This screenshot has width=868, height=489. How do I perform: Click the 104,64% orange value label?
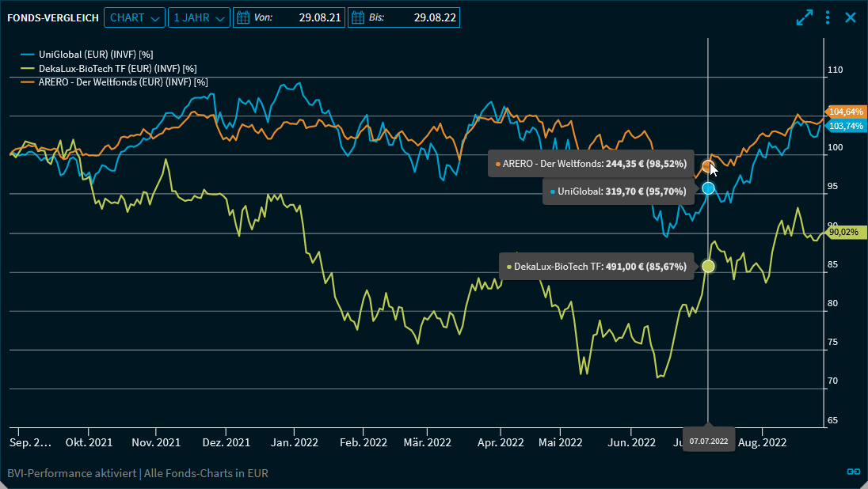(847, 112)
